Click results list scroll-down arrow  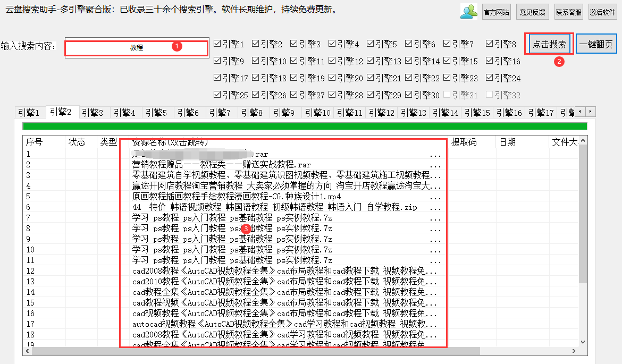pos(583,342)
